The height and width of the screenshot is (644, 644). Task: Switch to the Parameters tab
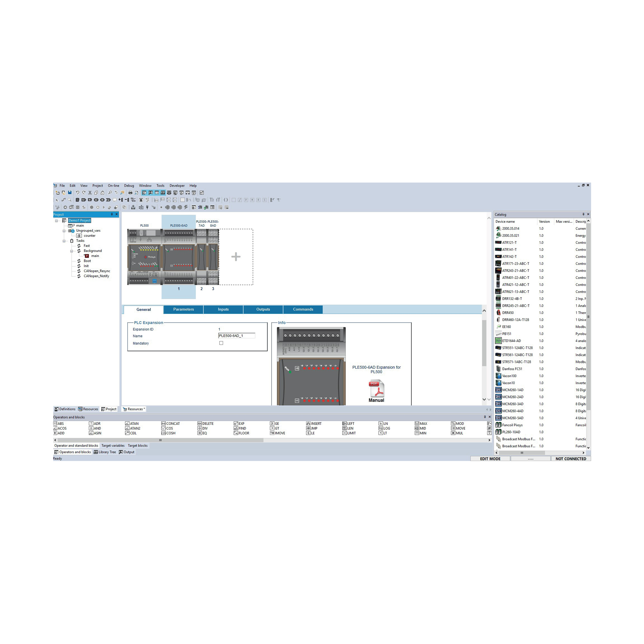click(182, 310)
